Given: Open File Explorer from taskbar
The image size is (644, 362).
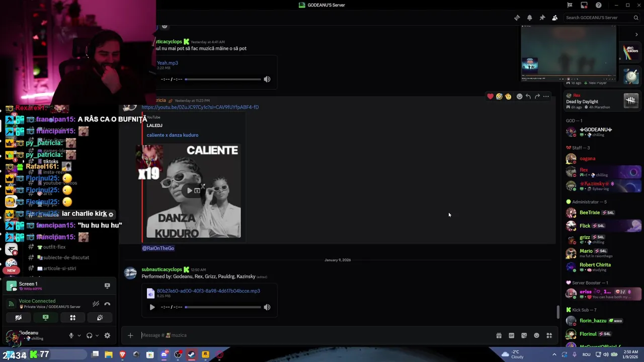Looking at the screenshot, I should 109,354.
